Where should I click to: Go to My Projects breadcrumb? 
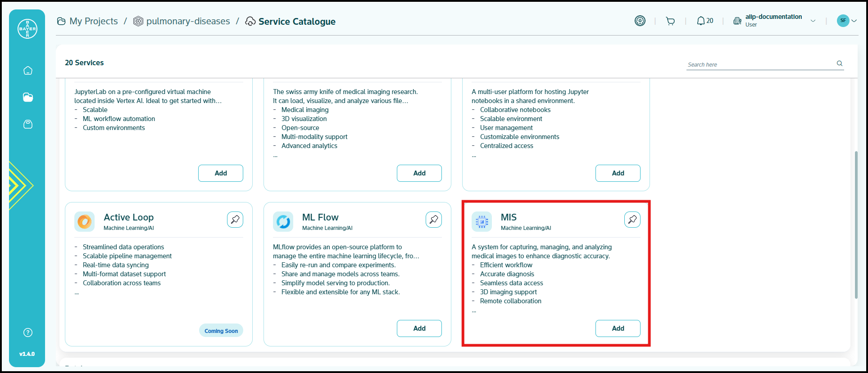coord(87,21)
